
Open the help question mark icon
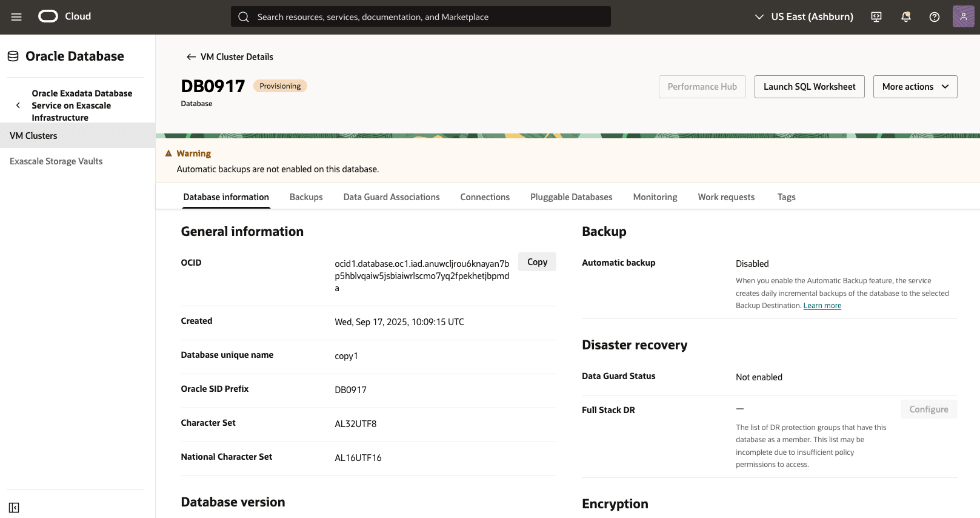(935, 17)
